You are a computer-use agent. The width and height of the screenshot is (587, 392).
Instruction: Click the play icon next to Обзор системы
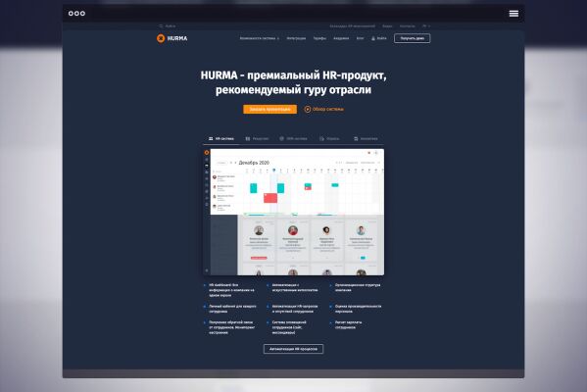(x=308, y=110)
